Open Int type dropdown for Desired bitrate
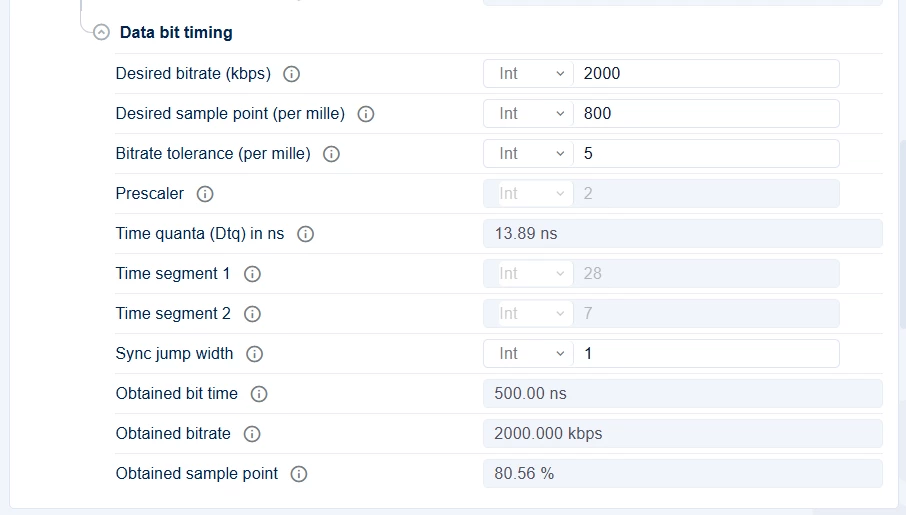Screen dimensions: 906x515 (x=529, y=73)
